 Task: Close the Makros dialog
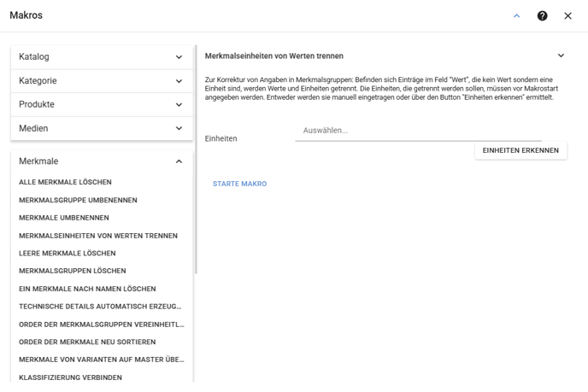(567, 15)
